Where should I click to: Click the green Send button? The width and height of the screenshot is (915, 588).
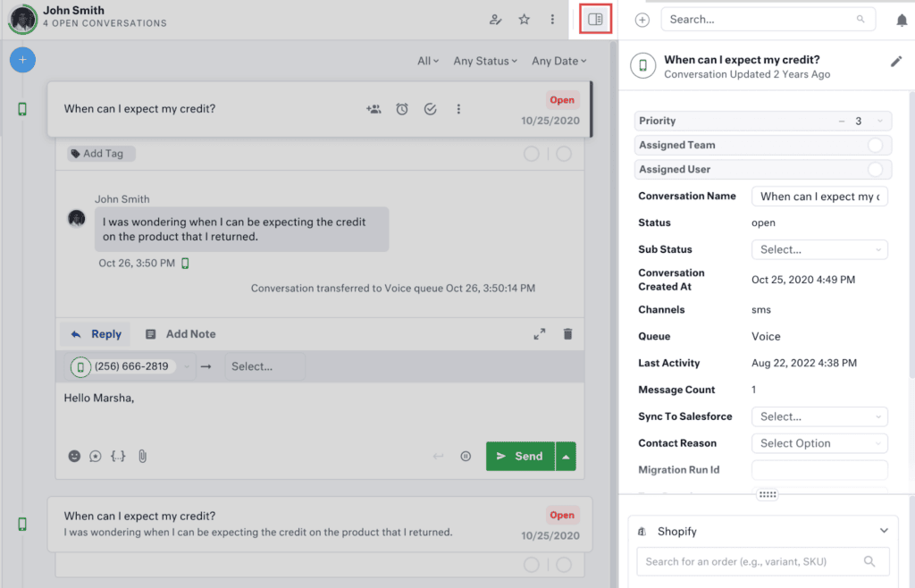(520, 456)
